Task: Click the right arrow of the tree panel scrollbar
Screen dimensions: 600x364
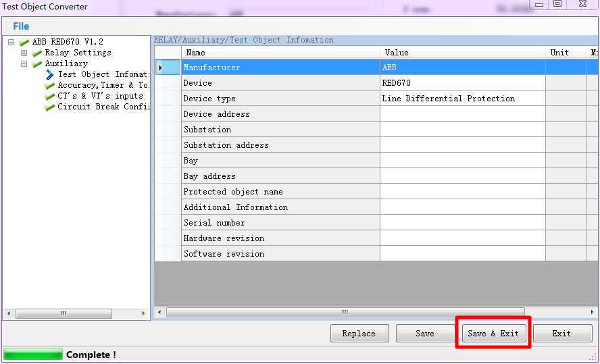Action: tap(143, 313)
